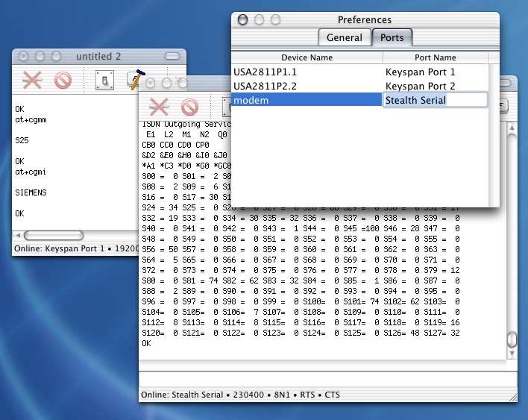Screen dimensions: 528x420
Task: Click the 'S56 = 50' register value in the terminal
Action: click(x=160, y=249)
